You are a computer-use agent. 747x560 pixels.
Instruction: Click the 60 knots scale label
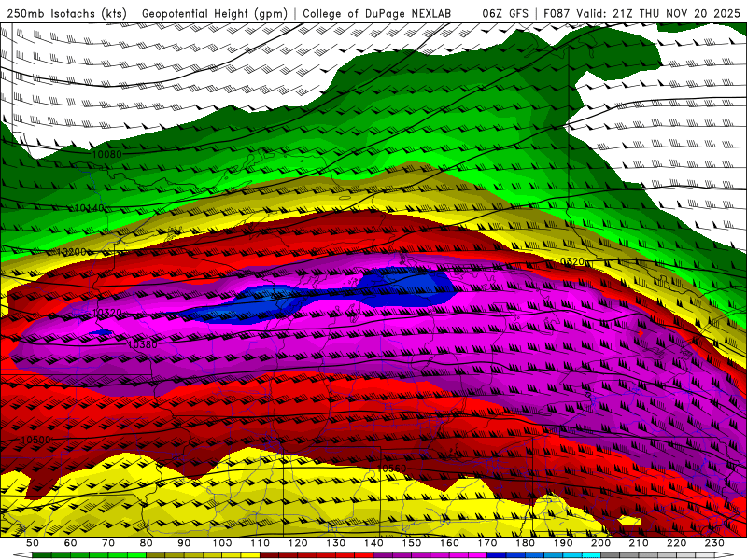pyautogui.click(x=70, y=543)
